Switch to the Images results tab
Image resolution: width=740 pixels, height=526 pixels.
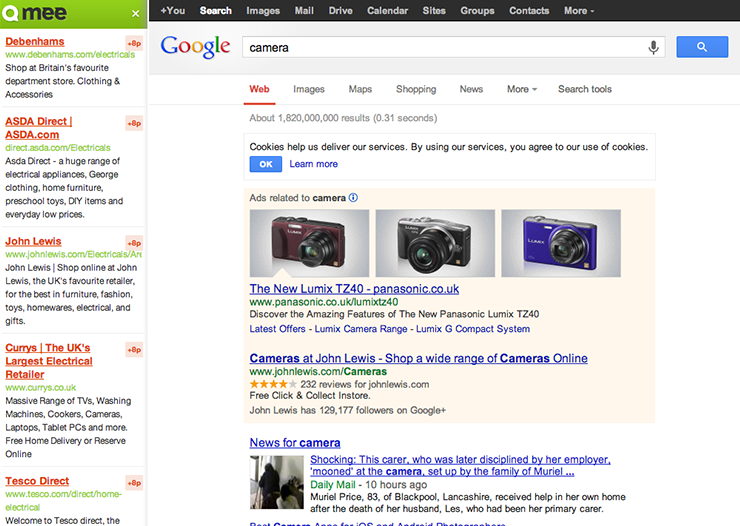(x=309, y=89)
